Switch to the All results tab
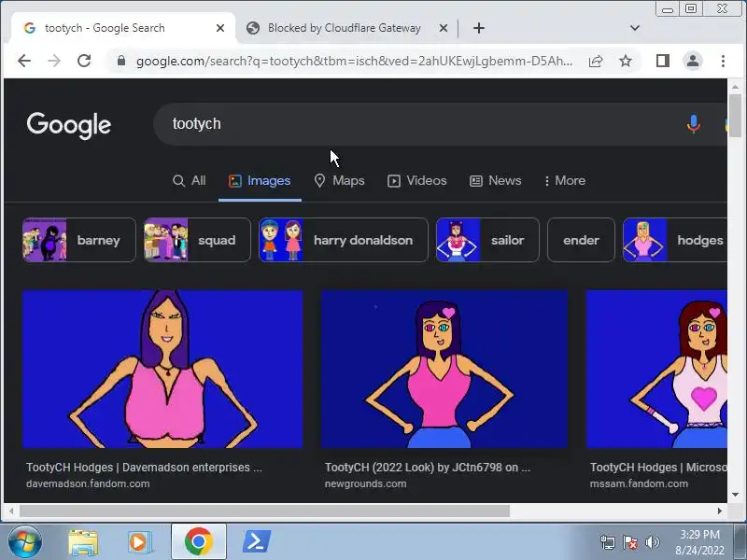The image size is (747, 560). click(190, 181)
